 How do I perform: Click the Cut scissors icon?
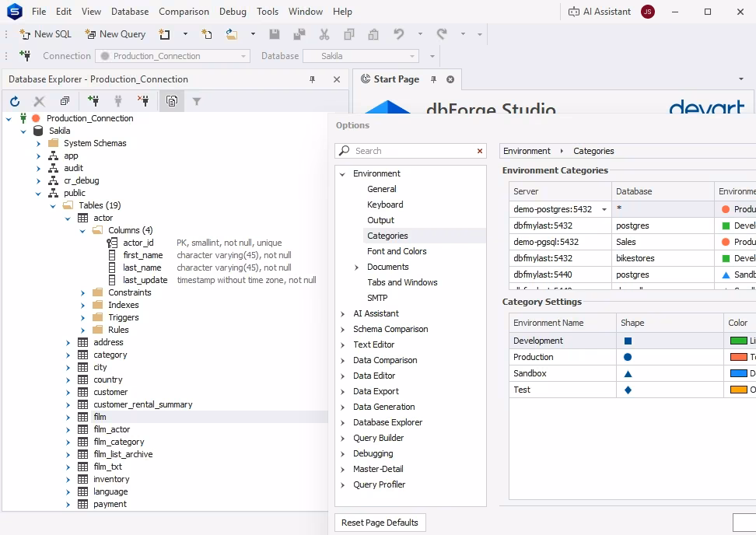pos(324,34)
